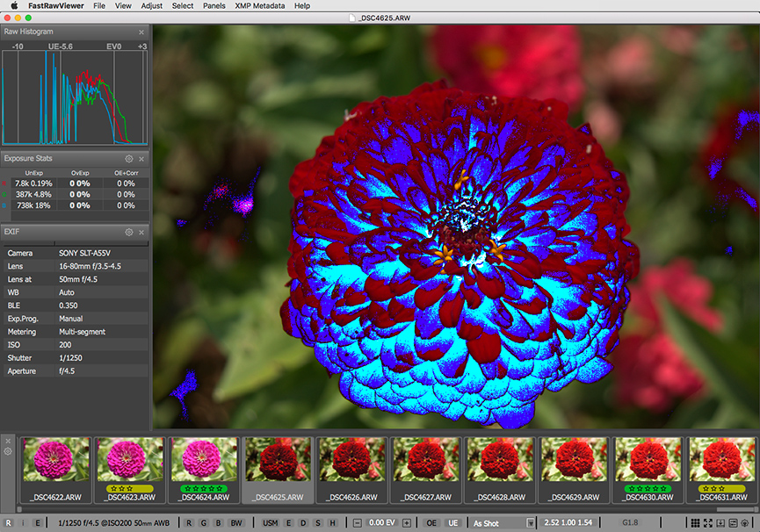Open EXIF panel settings gear

(129, 233)
